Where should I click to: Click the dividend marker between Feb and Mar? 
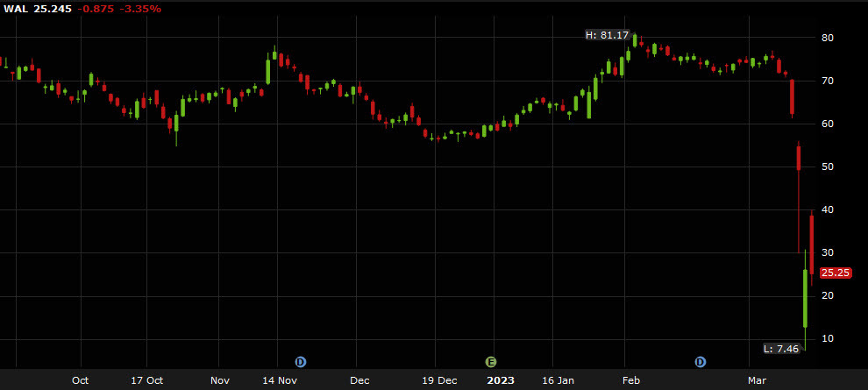click(701, 361)
